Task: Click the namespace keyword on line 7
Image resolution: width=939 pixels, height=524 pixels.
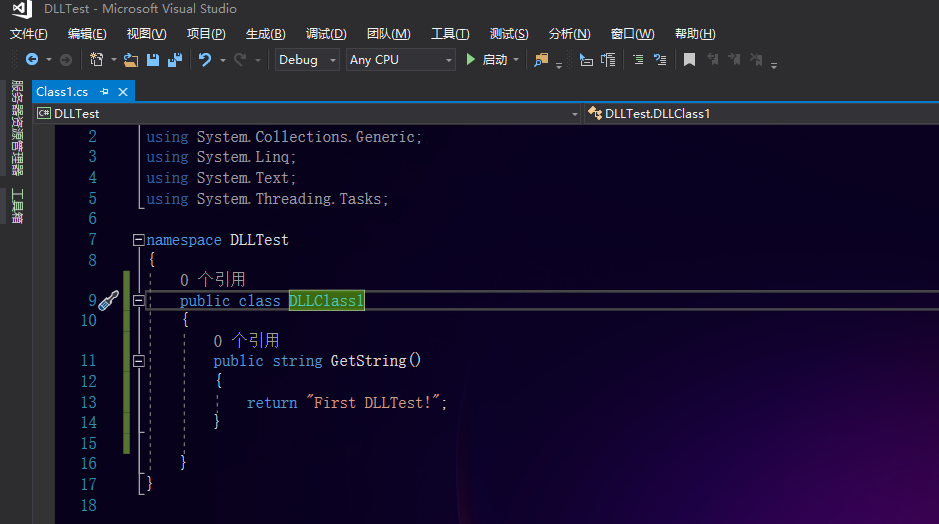Action: 184,240
